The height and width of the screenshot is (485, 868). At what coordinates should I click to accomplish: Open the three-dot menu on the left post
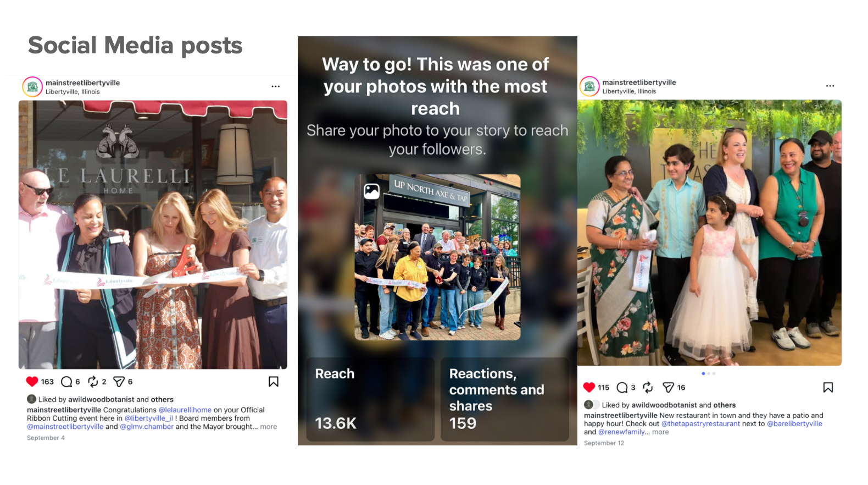point(276,86)
